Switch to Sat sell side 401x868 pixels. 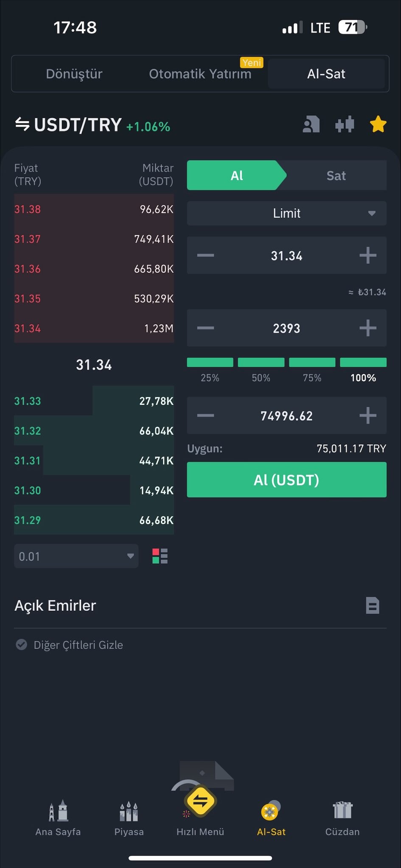[336, 175]
